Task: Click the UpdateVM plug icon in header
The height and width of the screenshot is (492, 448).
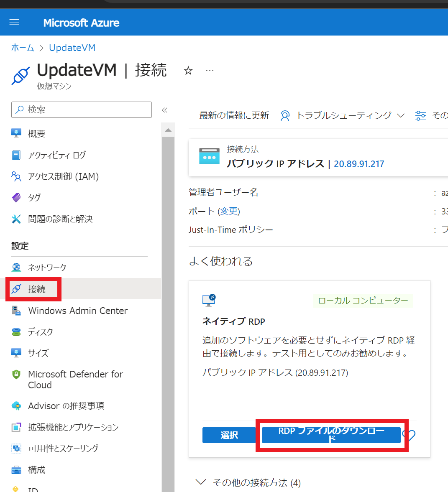Action: tap(21, 76)
